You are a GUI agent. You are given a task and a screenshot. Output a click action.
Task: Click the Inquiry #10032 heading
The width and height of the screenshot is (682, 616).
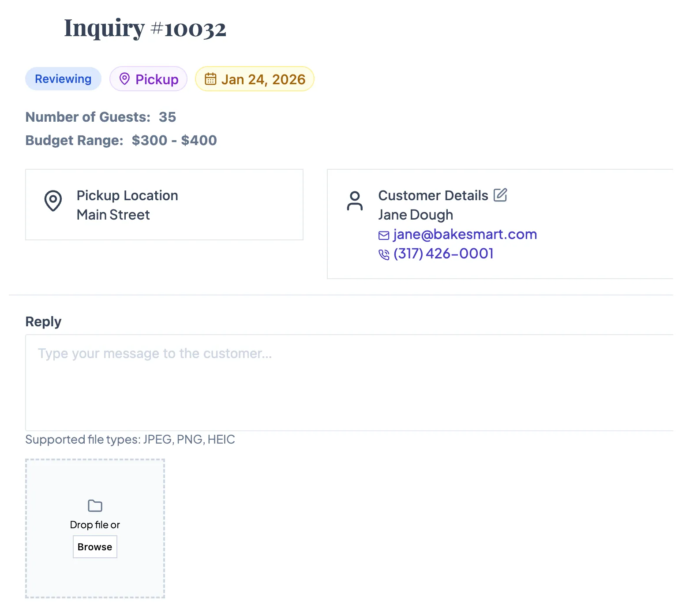(x=145, y=28)
